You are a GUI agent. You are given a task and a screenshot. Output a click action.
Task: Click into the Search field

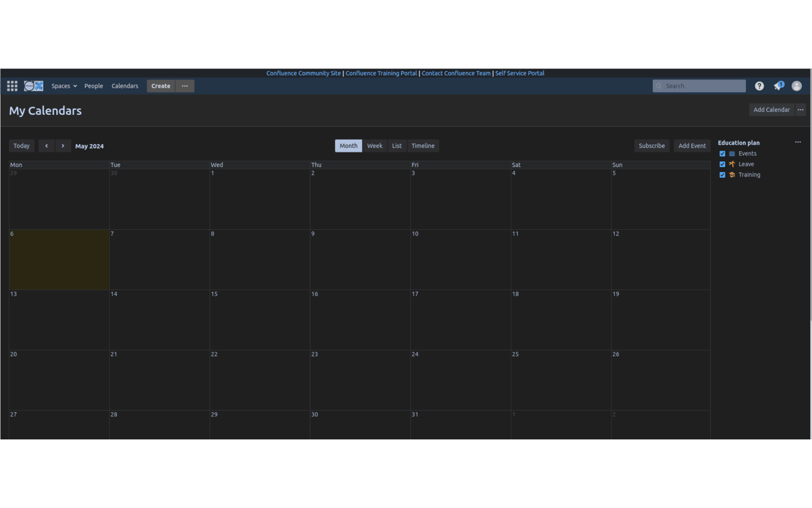(699, 86)
